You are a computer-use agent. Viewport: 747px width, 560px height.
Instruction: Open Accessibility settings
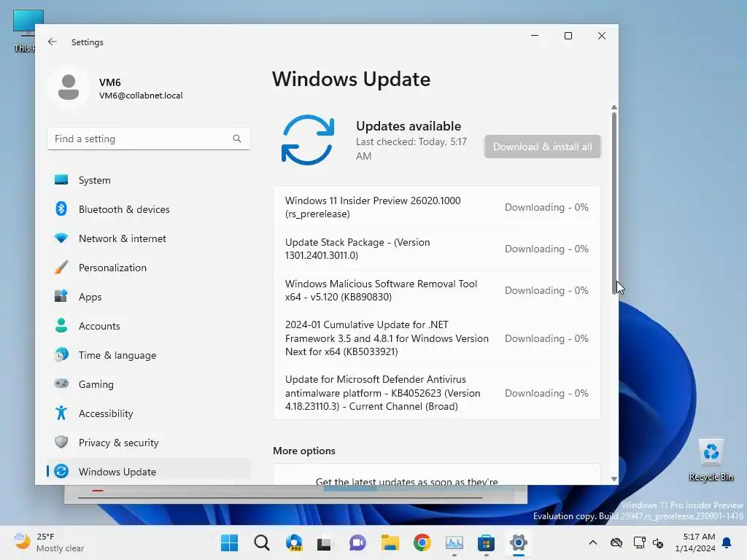click(x=149, y=413)
